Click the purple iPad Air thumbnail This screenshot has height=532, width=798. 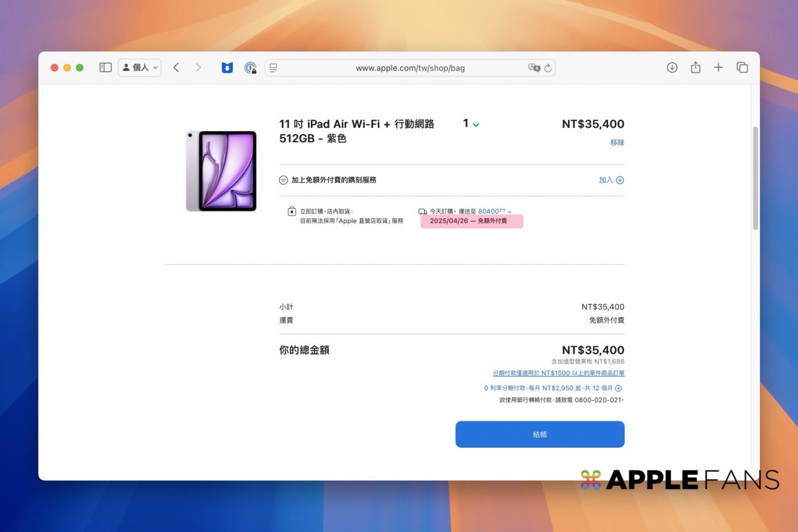[x=221, y=171]
